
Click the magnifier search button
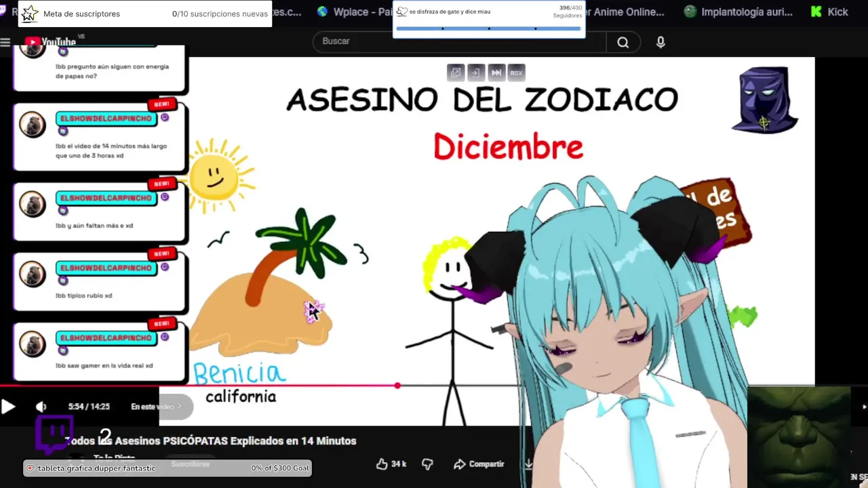click(623, 43)
